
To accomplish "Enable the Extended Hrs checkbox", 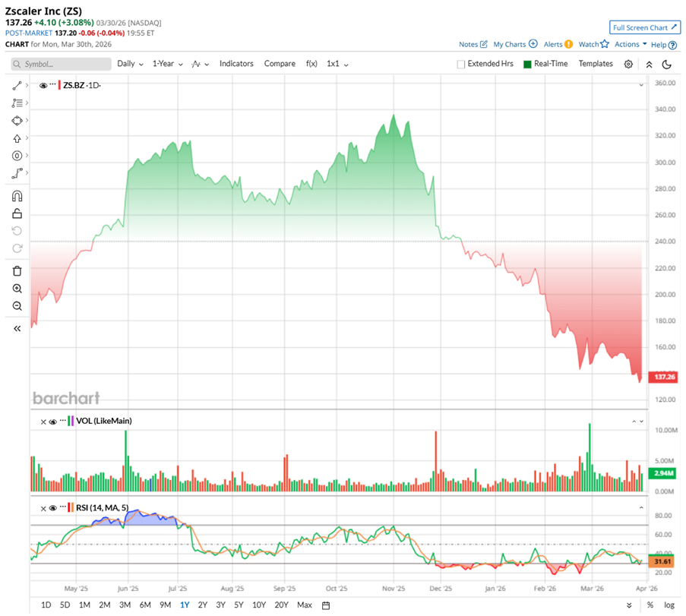I will point(460,65).
